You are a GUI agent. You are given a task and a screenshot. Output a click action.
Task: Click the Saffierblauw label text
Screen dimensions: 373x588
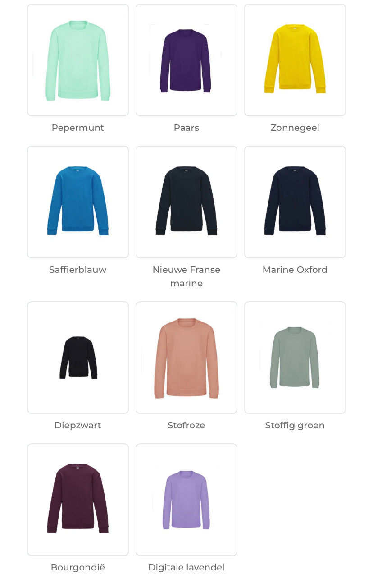tap(78, 270)
